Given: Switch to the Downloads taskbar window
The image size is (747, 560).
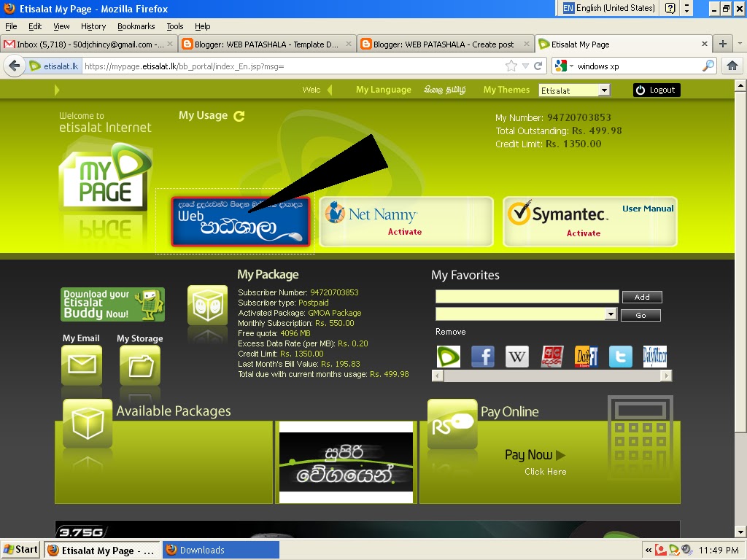Looking at the screenshot, I should [220, 550].
